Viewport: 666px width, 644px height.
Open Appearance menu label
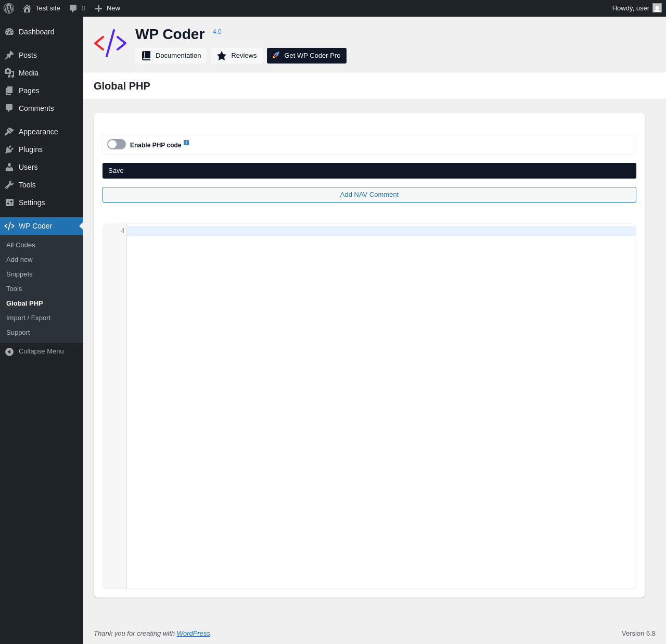point(39,132)
